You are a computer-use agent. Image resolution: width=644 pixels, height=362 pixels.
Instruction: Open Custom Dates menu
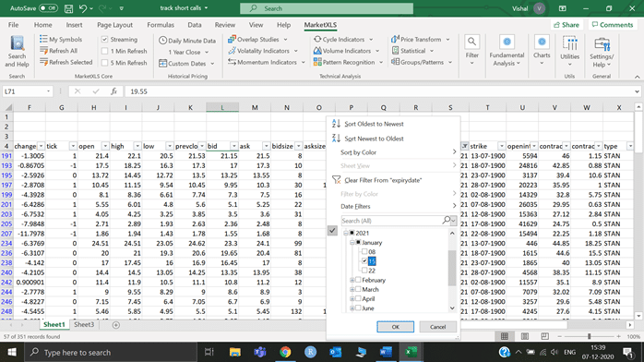187,64
